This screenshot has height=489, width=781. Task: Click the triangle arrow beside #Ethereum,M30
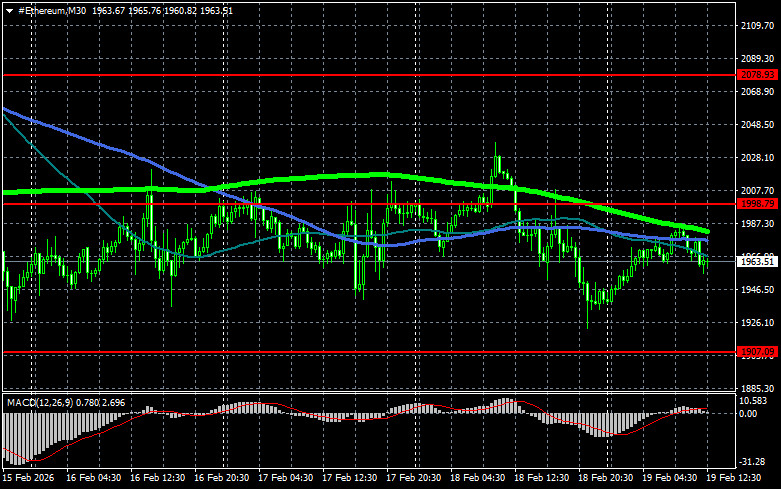click(x=8, y=9)
